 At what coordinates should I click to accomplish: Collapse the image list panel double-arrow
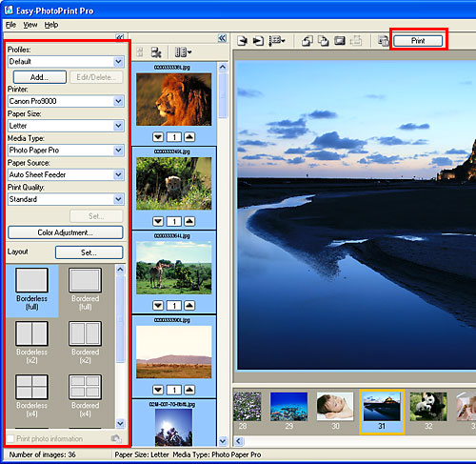point(223,38)
